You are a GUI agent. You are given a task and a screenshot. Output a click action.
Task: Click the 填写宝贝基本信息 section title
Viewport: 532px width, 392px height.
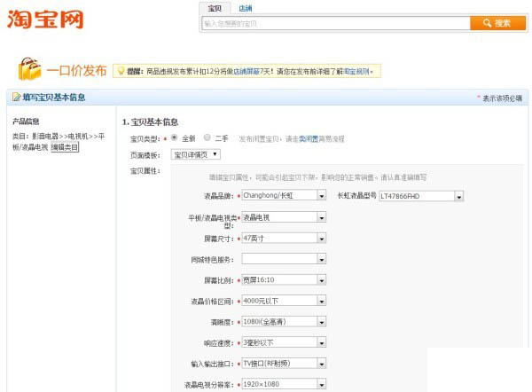pos(54,98)
